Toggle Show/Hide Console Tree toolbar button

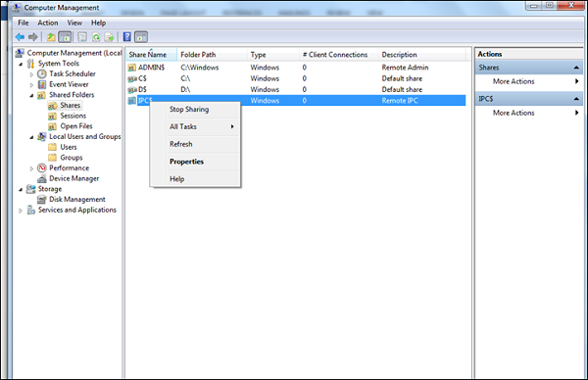65,36
